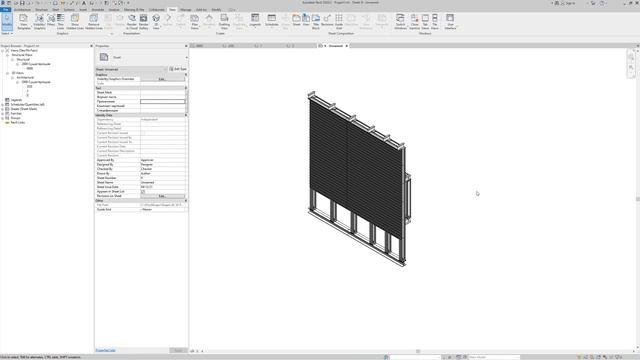This screenshot has height=360, width=640.
Task: Switch to the Manage ribbon tab
Action: click(x=186, y=9)
